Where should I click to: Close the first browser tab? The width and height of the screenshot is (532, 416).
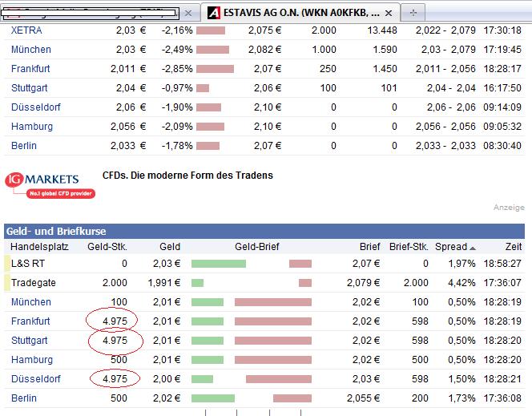point(187,14)
